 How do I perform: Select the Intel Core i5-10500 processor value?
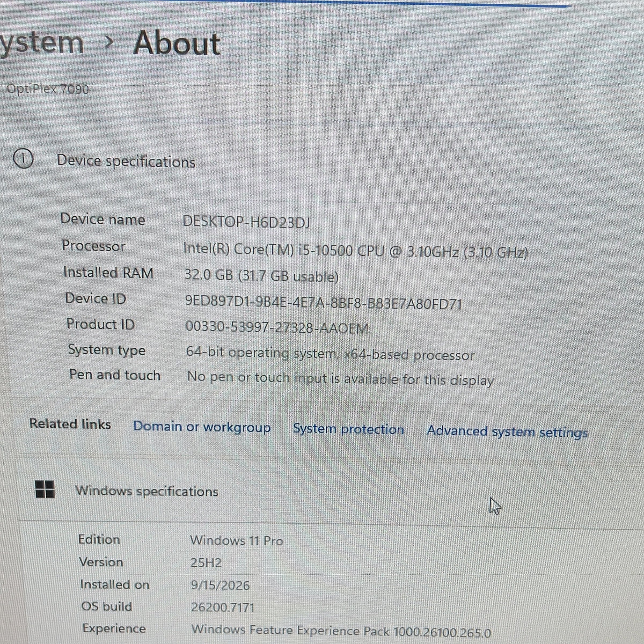tap(355, 250)
